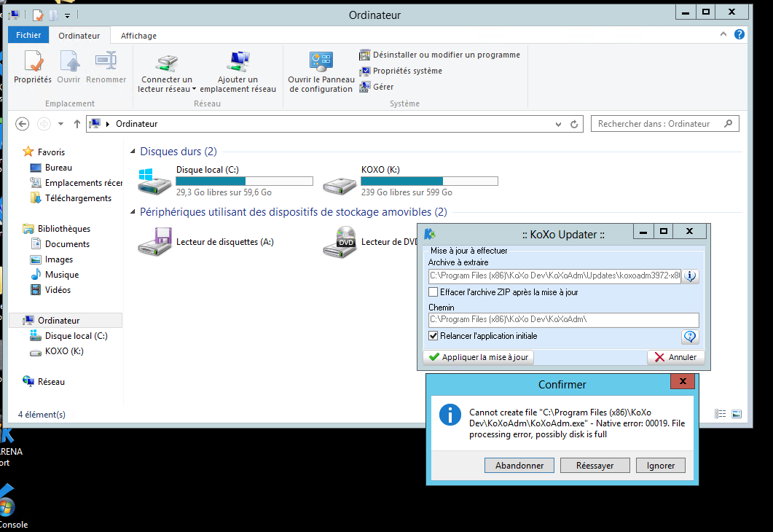Screen dimensions: 773x532
Task: Click the help icon in KoXo Updater
Action: point(690,337)
